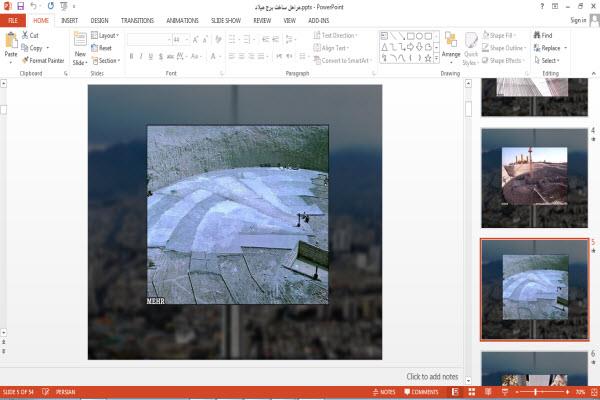Expand the Text Direction dropdown
This screenshot has width=600, height=400.
point(336,35)
